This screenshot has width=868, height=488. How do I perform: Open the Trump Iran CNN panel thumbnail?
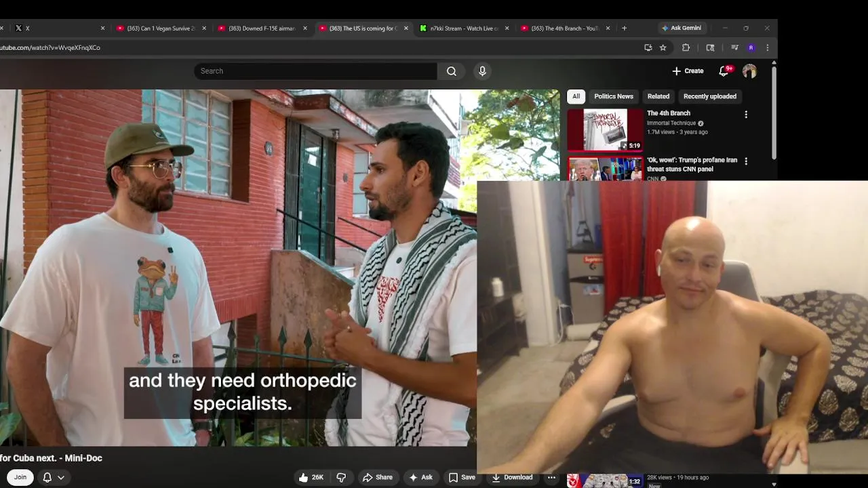click(605, 169)
